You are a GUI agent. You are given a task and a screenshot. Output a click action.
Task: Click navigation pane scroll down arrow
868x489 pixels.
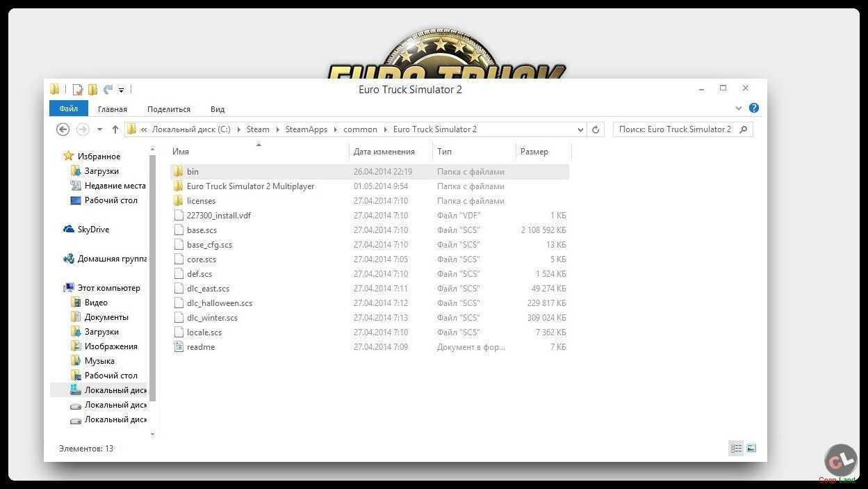[154, 435]
